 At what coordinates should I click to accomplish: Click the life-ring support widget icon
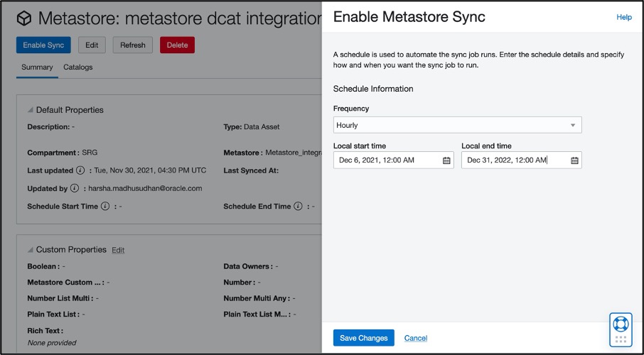tap(621, 324)
